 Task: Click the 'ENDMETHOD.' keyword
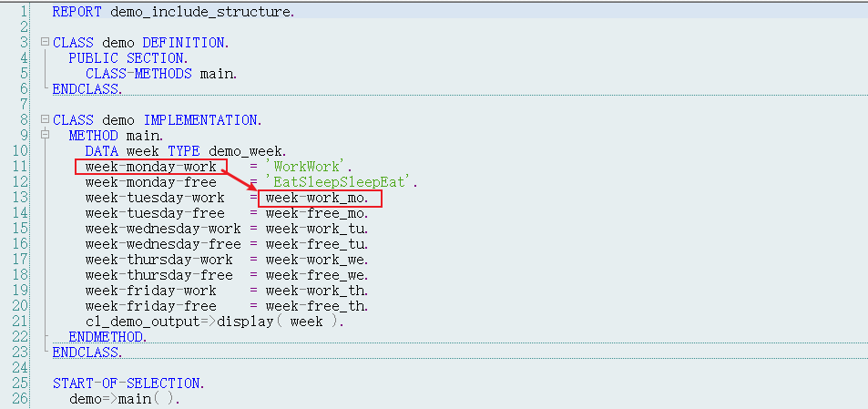click(108, 336)
